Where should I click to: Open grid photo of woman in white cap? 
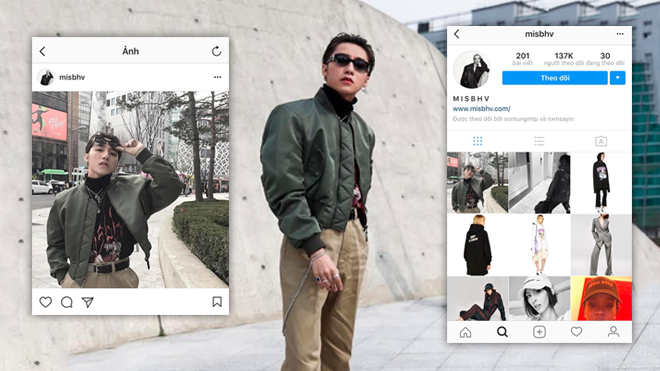[539, 299]
